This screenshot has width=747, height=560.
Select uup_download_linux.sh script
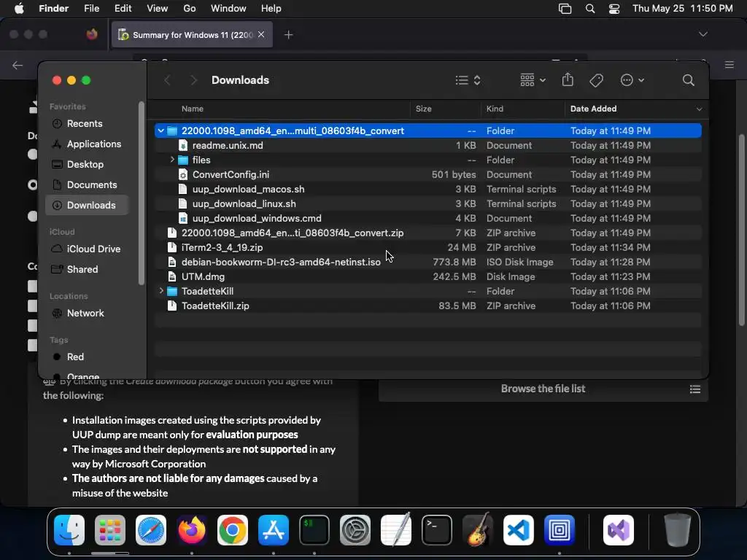(427, 204)
